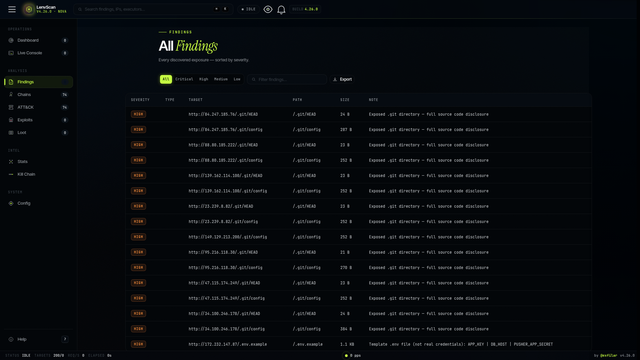
Task: Filter findings by High severity
Action: point(204,79)
